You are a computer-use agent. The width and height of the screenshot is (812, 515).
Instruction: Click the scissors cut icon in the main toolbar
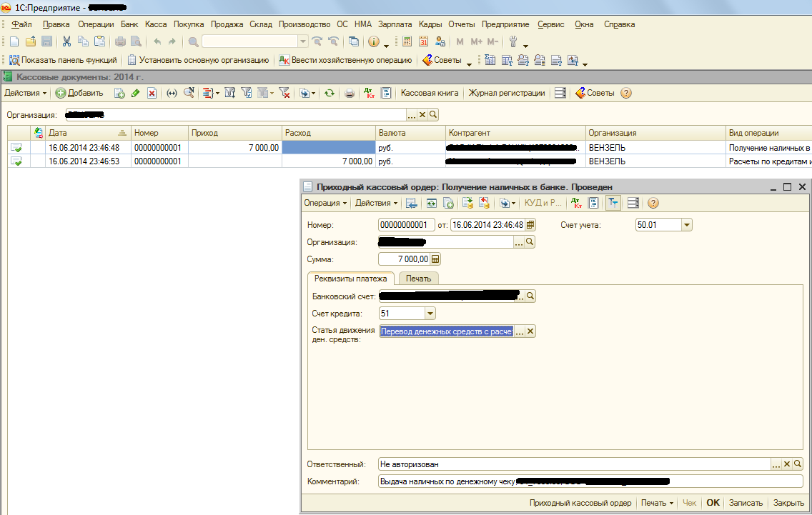click(66, 41)
